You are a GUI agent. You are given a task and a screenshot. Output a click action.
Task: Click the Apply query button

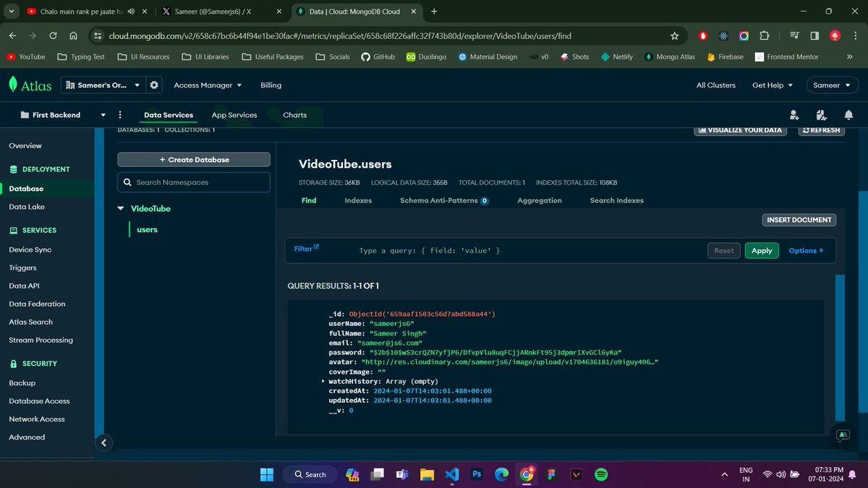point(762,251)
